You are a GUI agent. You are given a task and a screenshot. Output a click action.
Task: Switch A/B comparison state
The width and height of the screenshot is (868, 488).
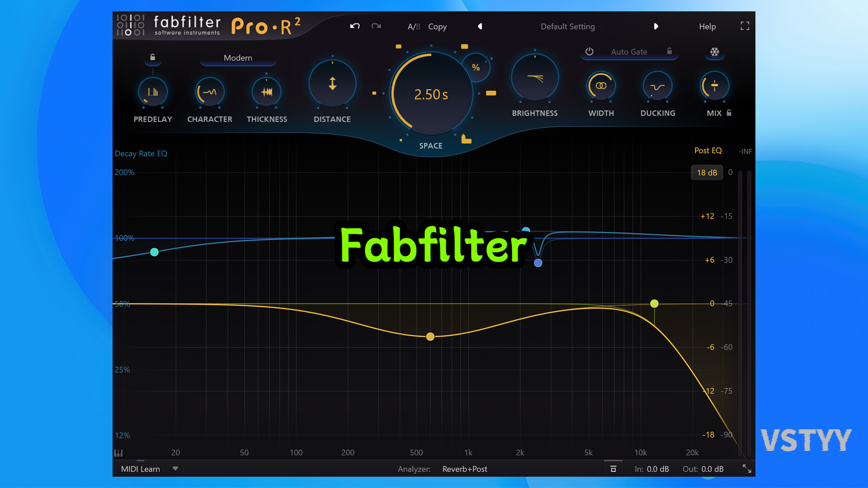pyautogui.click(x=413, y=27)
